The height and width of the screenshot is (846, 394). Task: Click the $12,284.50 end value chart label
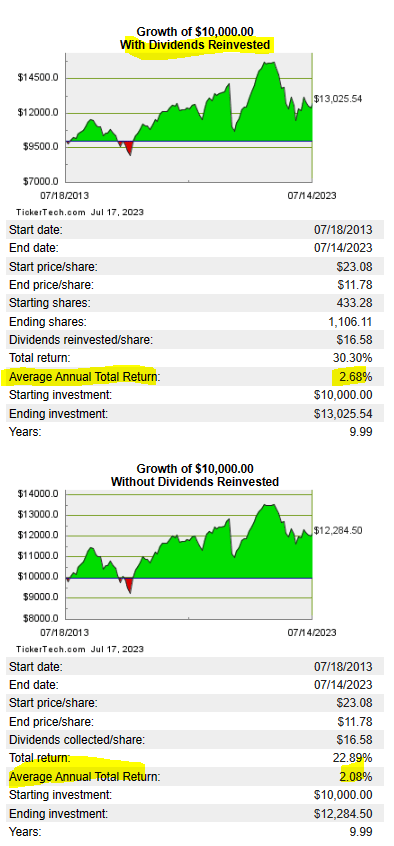tap(338, 530)
